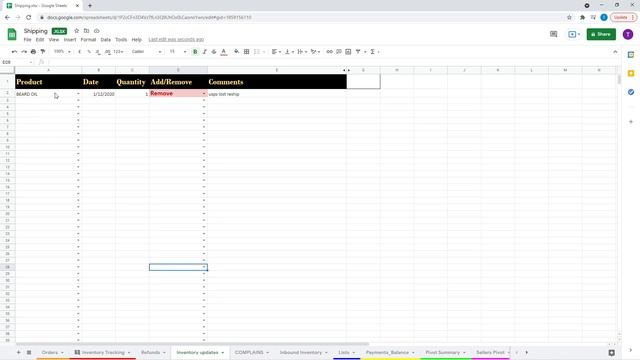Click the Insert chart icon

click(x=348, y=52)
